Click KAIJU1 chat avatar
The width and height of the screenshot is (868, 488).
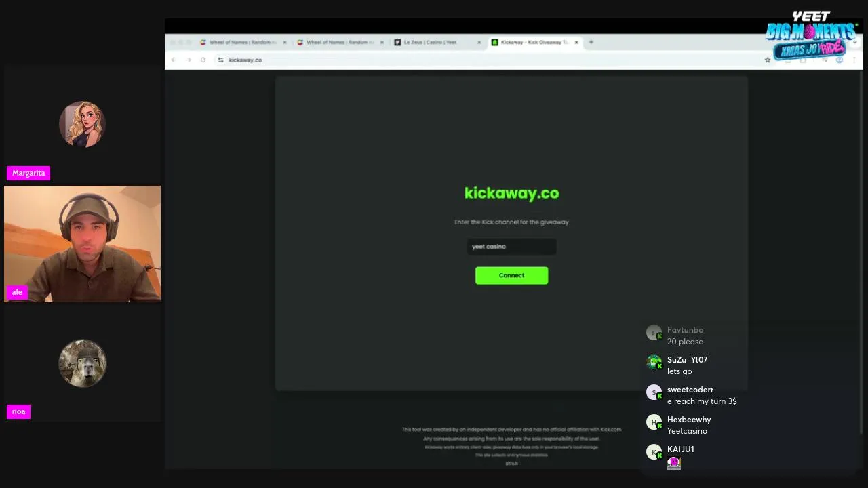[654, 452]
